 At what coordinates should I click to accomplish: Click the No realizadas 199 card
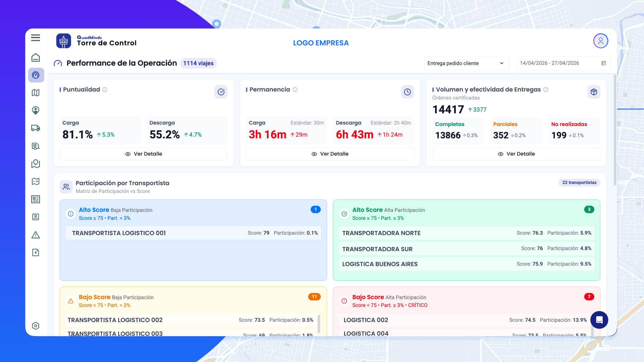click(574, 131)
